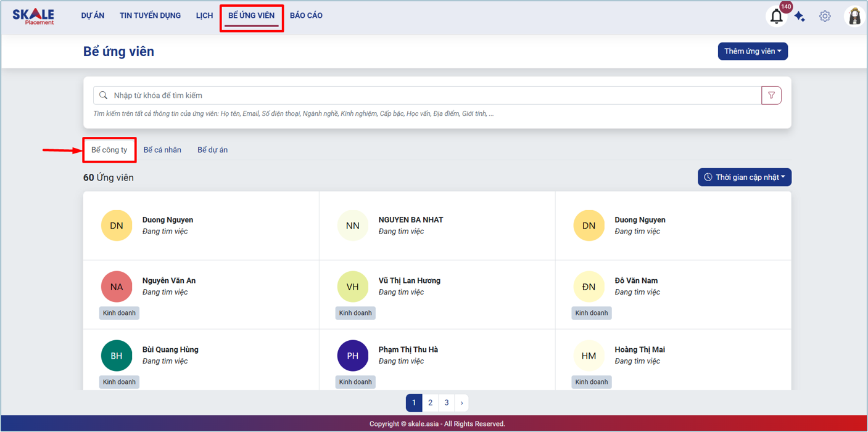The height and width of the screenshot is (432, 868).
Task: Open candidate Vũ Thị Lan Hương
Action: tap(409, 280)
